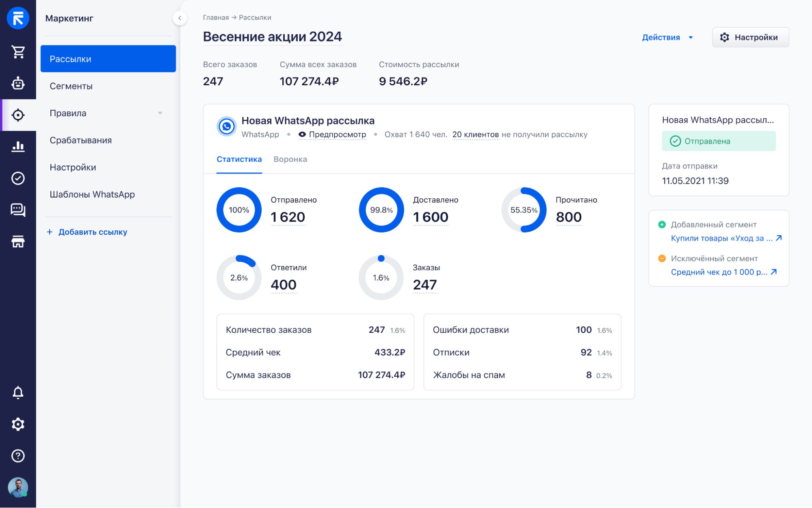This screenshot has width=812, height=508.
Task: Click the 20 клиентов underlined link
Action: click(475, 135)
